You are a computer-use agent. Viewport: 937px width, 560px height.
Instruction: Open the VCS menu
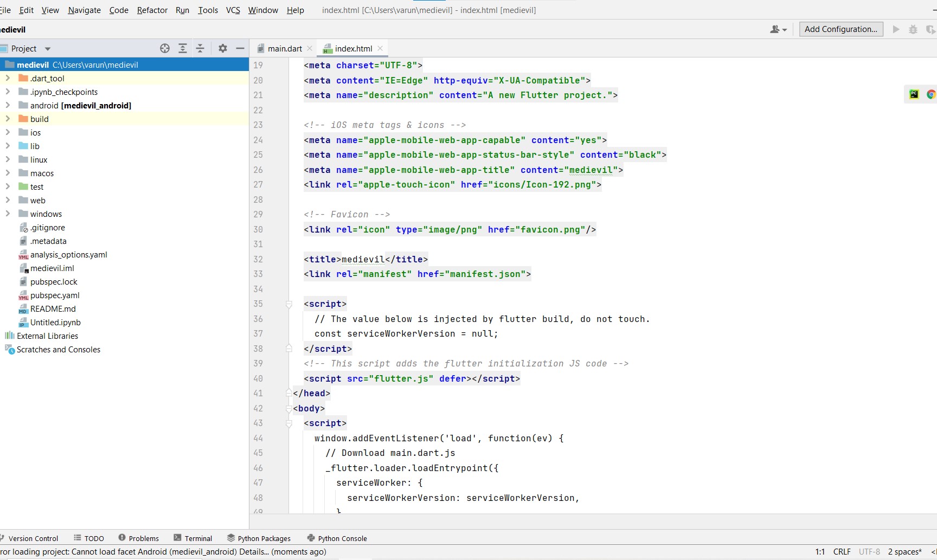pos(233,10)
